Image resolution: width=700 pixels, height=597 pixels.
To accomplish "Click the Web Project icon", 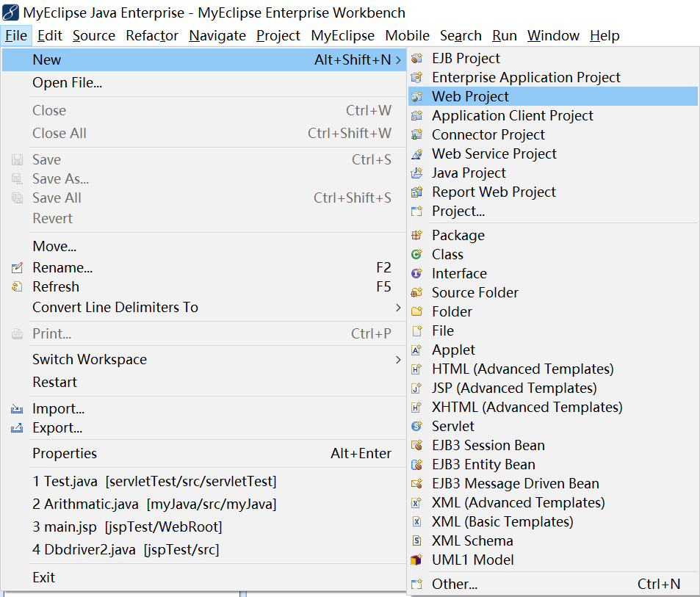I will tap(416, 96).
